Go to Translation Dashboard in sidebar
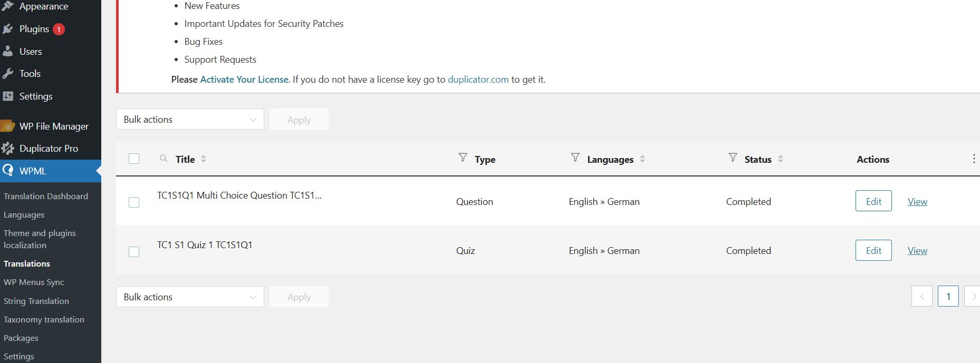 (x=46, y=196)
